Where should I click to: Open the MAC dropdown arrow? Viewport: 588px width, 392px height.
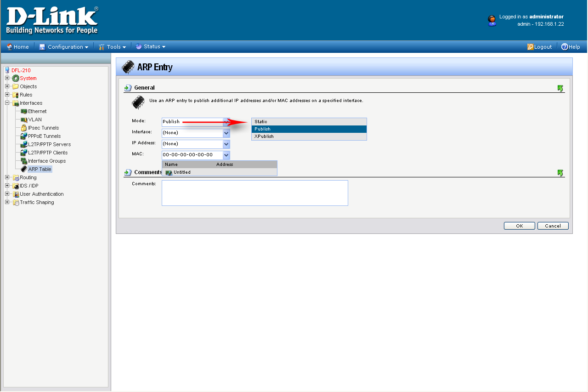pyautogui.click(x=226, y=155)
